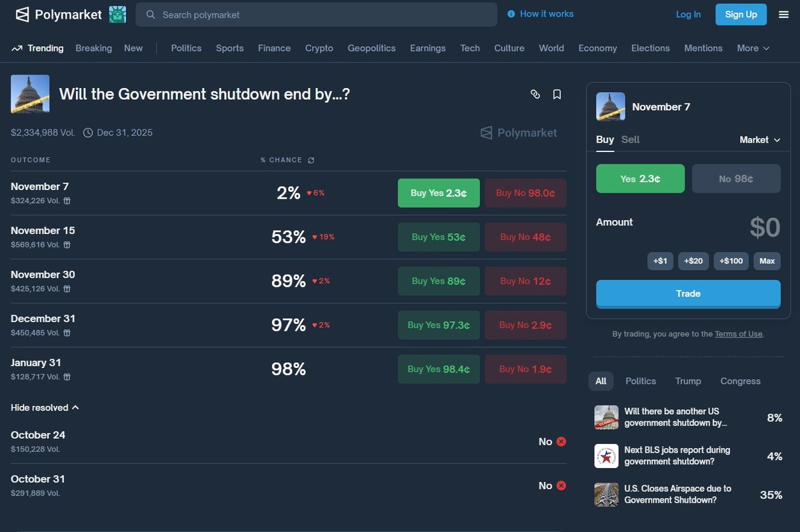Click the Statue of Liberty icon
This screenshot has height=532, width=800.
click(x=117, y=15)
